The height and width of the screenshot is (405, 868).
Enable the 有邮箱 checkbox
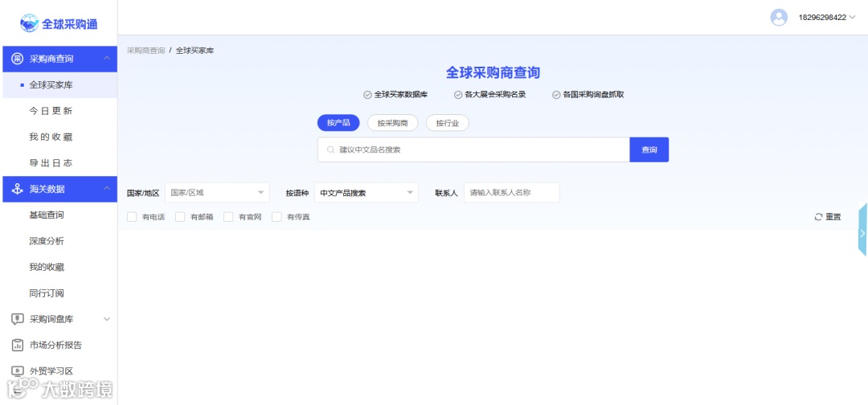[180, 217]
